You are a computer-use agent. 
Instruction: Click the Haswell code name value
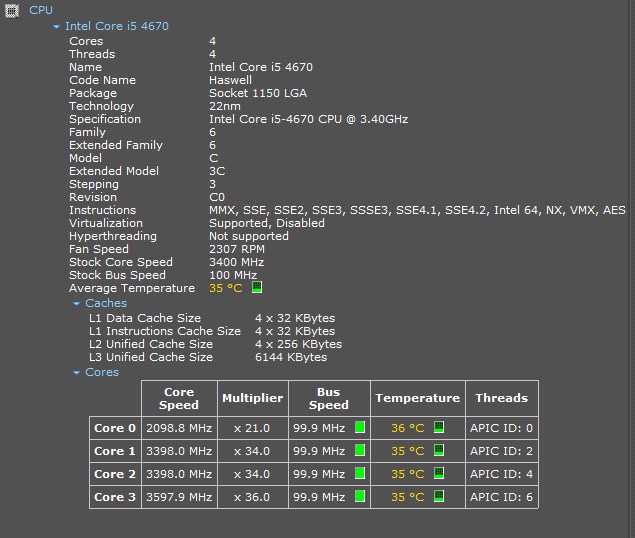230,80
